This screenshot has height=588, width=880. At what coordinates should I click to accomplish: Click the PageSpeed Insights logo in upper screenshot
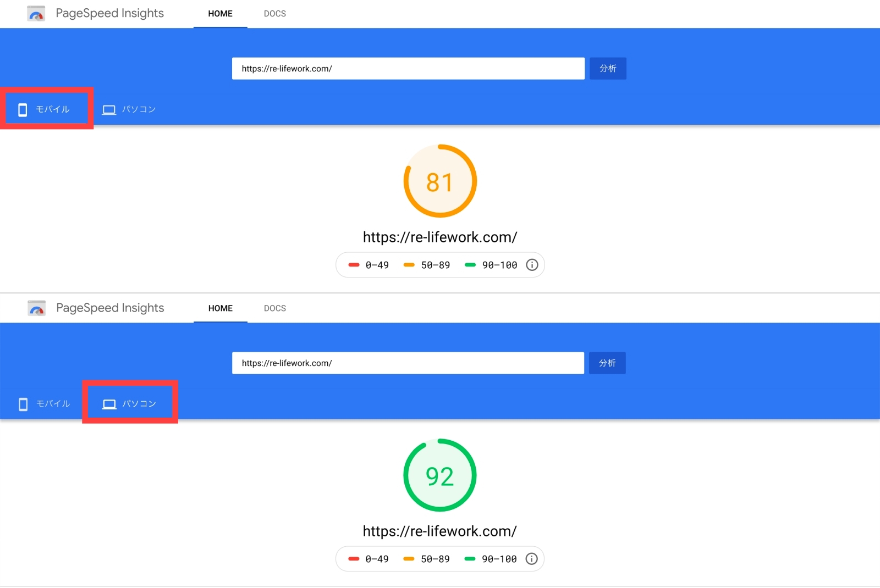(36, 14)
